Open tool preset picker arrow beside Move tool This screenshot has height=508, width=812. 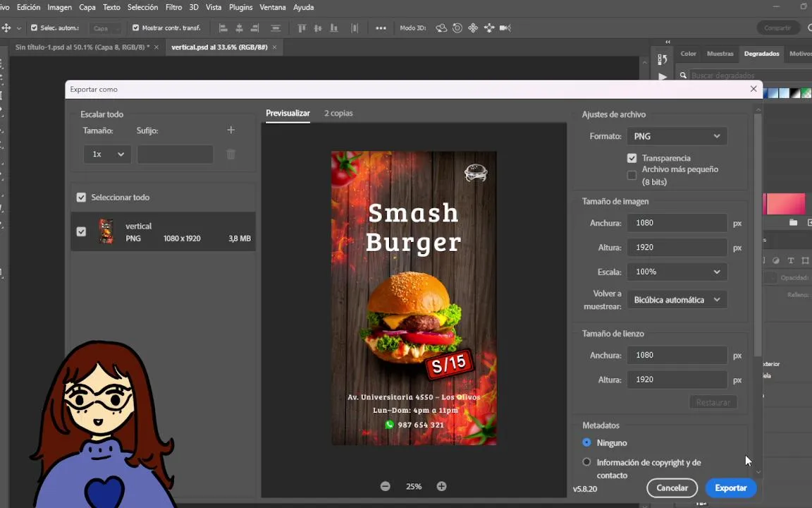click(19, 28)
